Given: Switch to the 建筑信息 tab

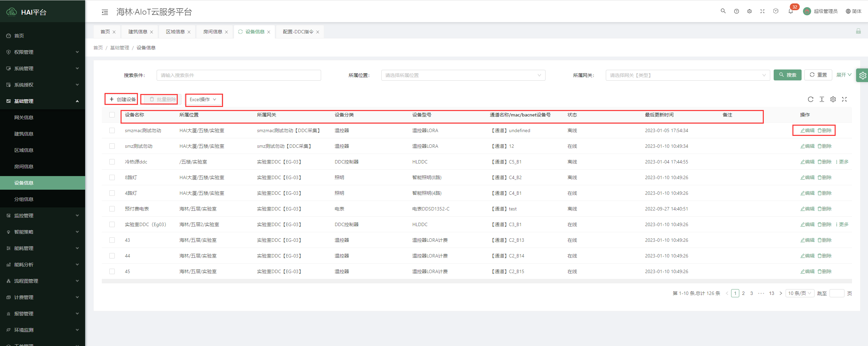Looking at the screenshot, I should click(138, 32).
